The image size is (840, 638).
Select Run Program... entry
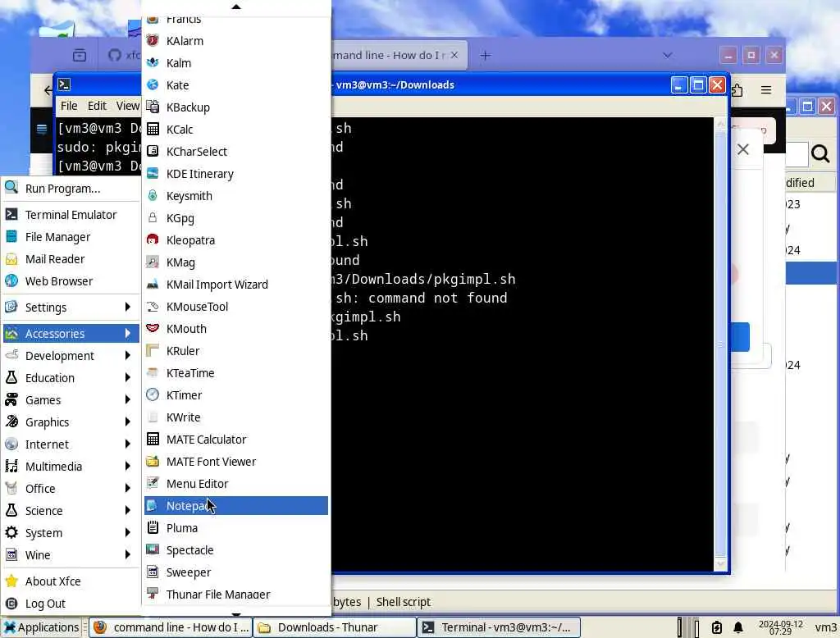tap(71, 188)
